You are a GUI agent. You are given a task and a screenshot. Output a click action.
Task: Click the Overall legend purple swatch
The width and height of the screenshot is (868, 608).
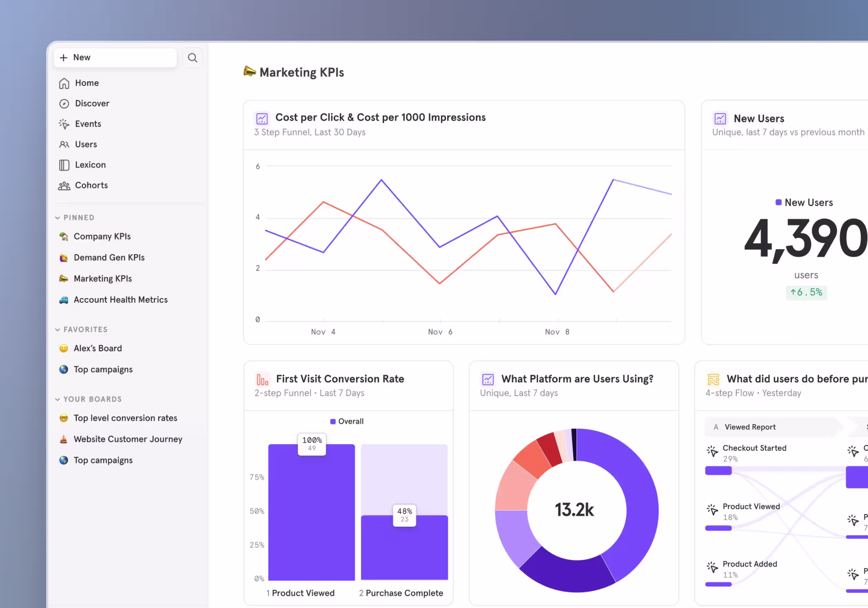[x=333, y=422]
